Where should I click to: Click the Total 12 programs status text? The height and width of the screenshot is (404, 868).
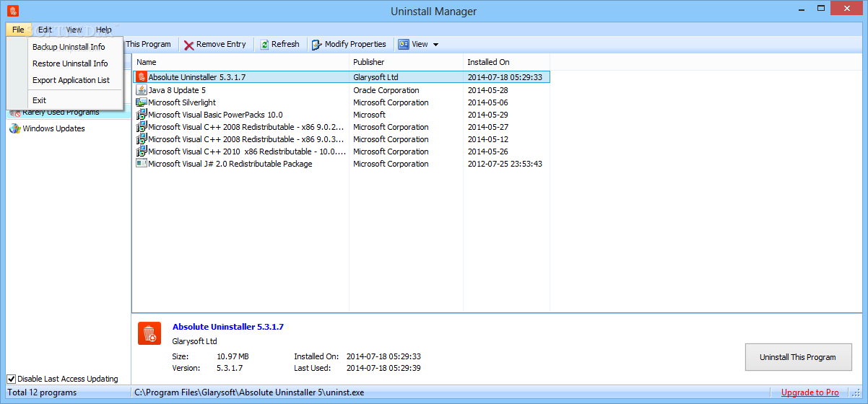tap(42, 392)
